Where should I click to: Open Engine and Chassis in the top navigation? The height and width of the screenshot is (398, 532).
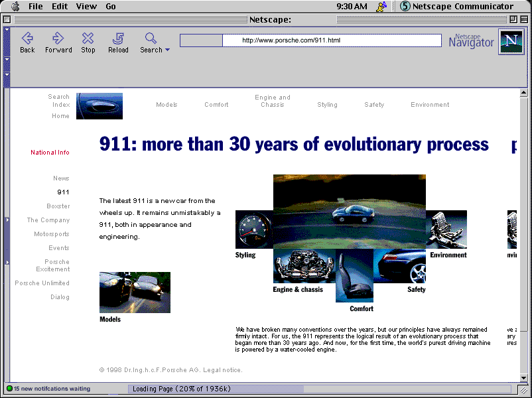[x=273, y=101]
